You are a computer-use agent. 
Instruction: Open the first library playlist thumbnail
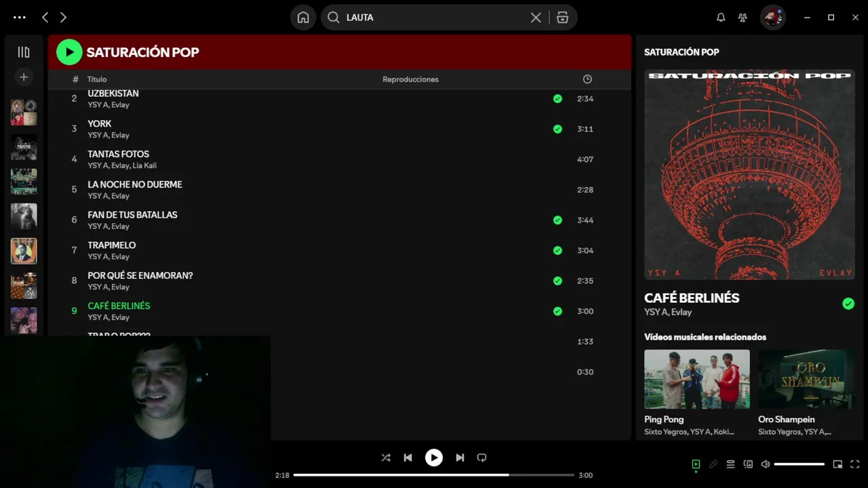[24, 112]
